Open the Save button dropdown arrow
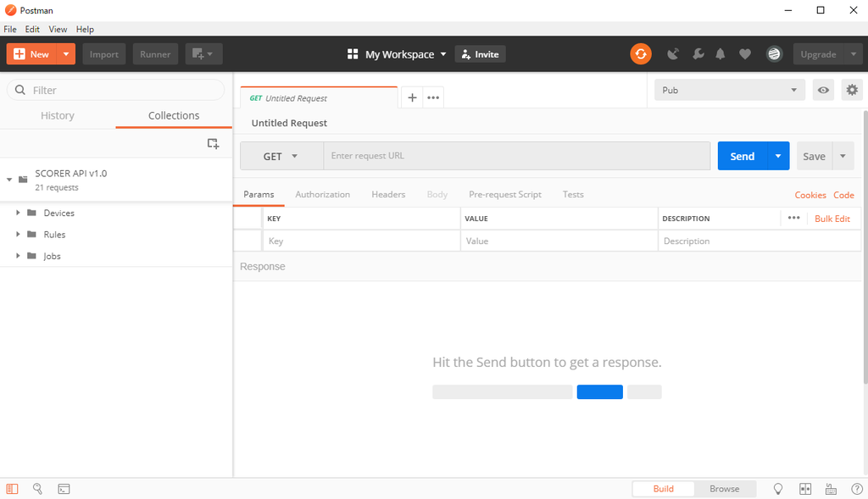Viewport: 868px width, 499px height. (x=843, y=156)
